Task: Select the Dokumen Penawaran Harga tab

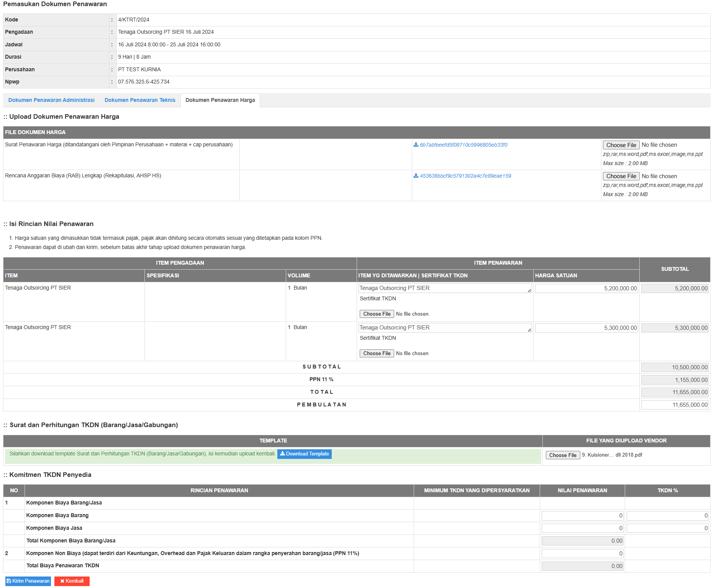Action: pyautogui.click(x=220, y=100)
